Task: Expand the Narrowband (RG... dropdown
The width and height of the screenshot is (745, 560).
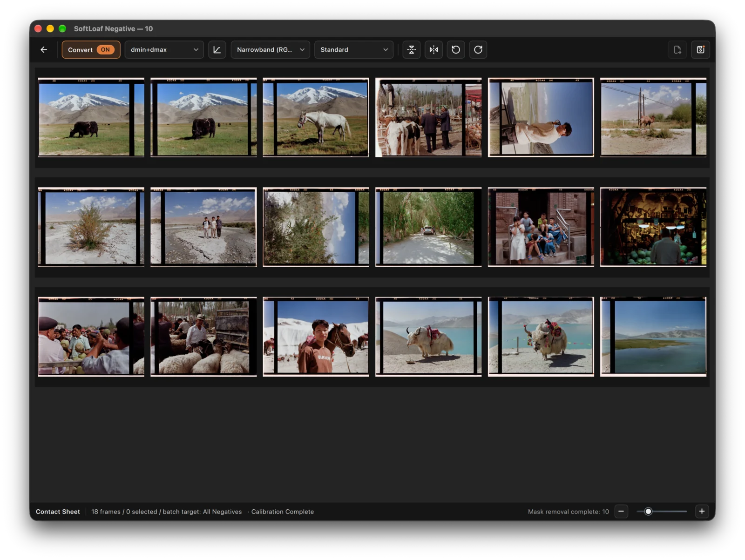Action: click(x=271, y=50)
